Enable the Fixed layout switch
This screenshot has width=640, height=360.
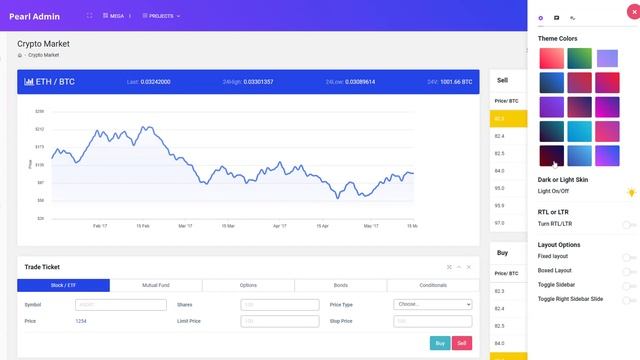[629, 257]
